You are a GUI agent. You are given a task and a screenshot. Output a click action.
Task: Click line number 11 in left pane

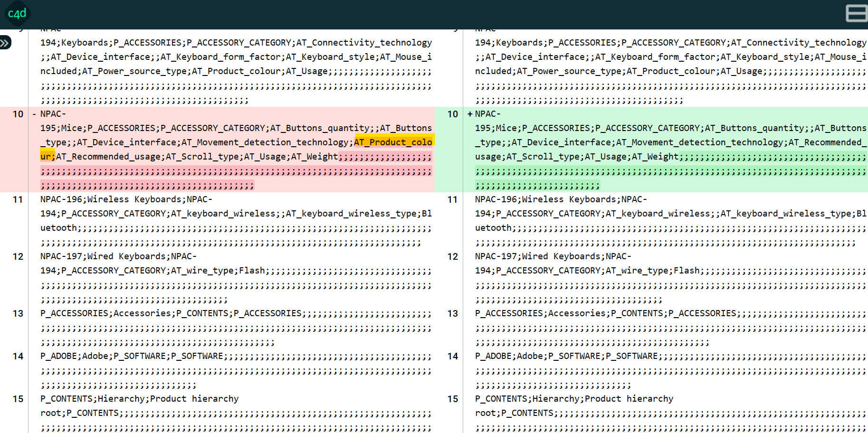point(18,199)
